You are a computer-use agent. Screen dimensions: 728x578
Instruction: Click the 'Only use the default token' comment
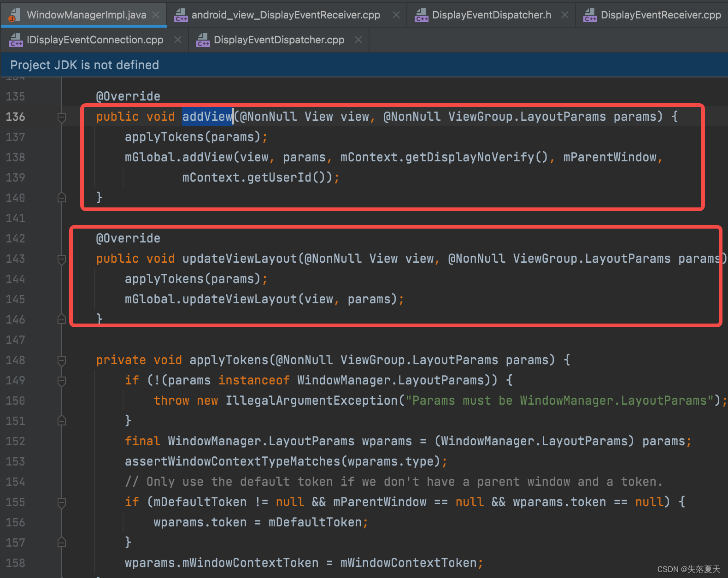tap(394, 482)
